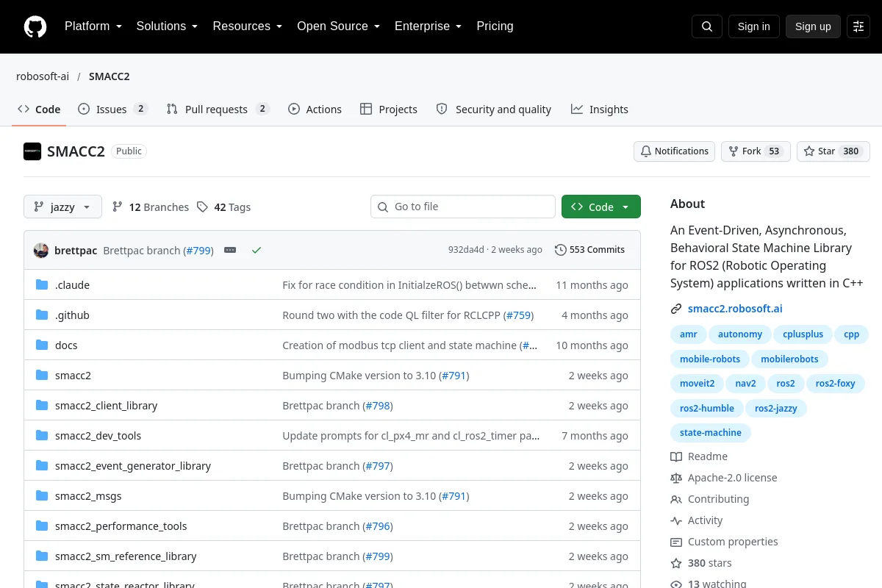Expand the Resources menu
This screenshot has height=588, width=882.
[x=247, y=26]
